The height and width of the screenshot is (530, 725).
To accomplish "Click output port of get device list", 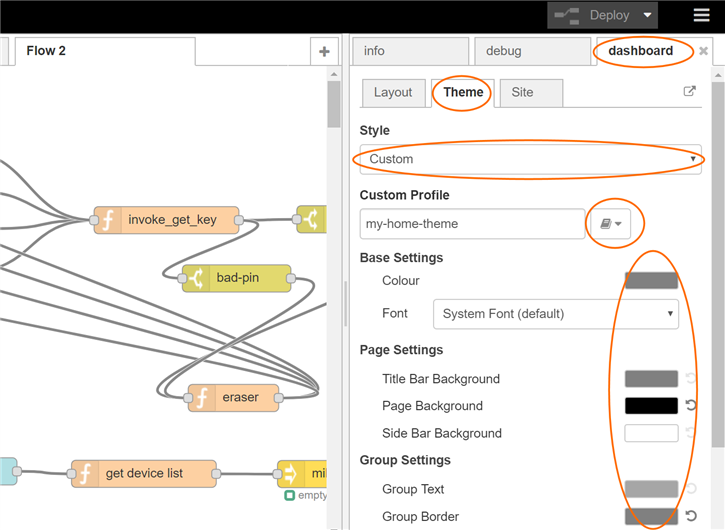I will click(216, 474).
